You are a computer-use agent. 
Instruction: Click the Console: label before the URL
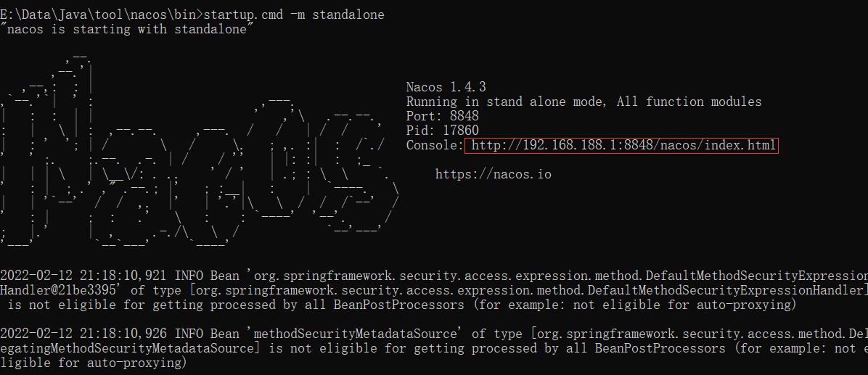click(x=435, y=146)
